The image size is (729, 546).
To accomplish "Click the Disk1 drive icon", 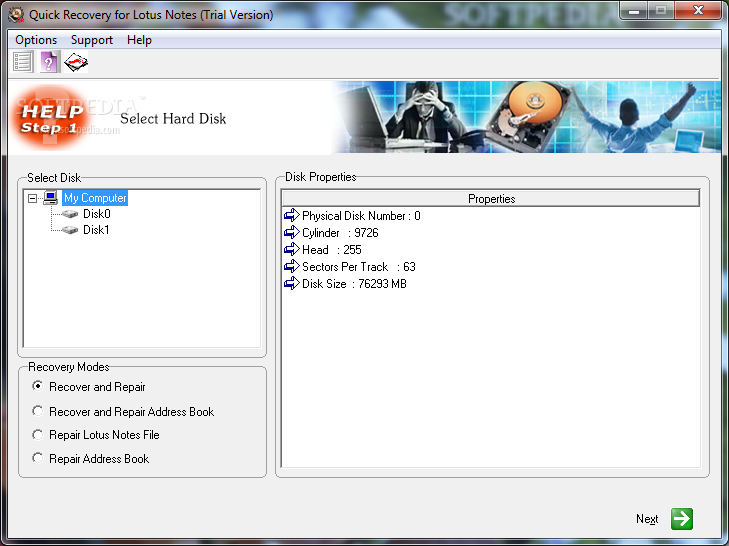I will pos(70,230).
